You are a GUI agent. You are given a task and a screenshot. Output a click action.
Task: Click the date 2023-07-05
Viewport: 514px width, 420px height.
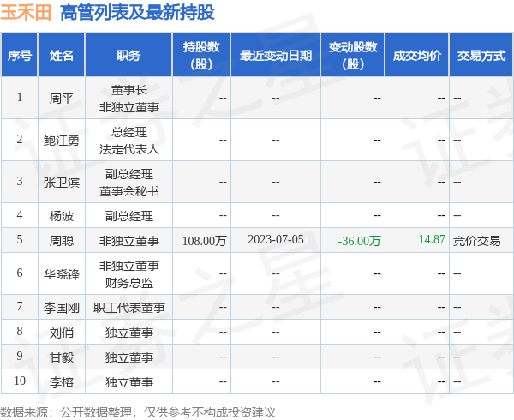pos(276,239)
